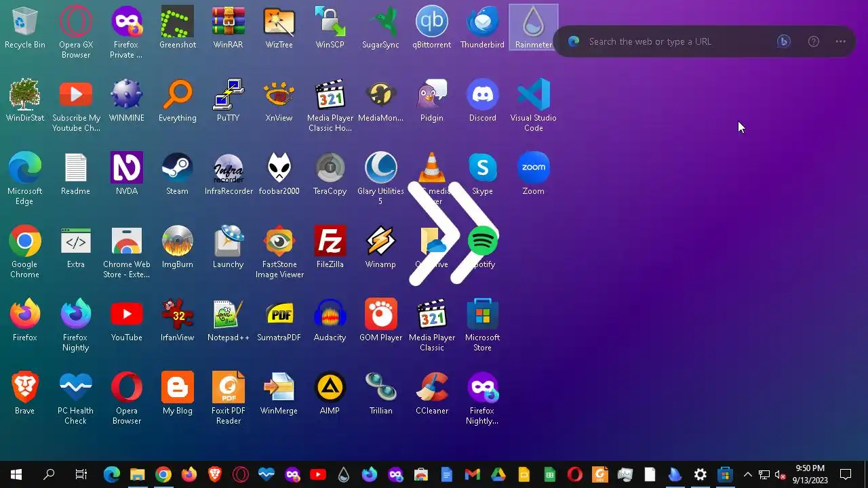Select the PuTTY desktop icon

tap(228, 101)
